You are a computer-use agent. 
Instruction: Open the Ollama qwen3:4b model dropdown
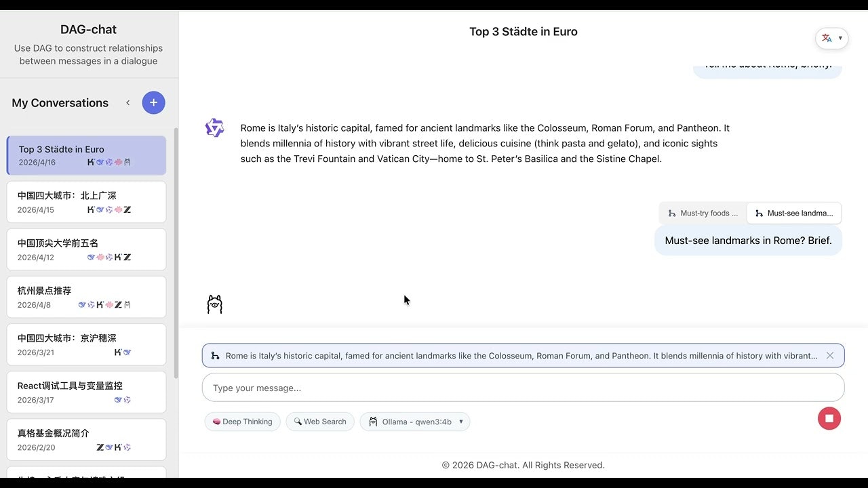coord(416,422)
